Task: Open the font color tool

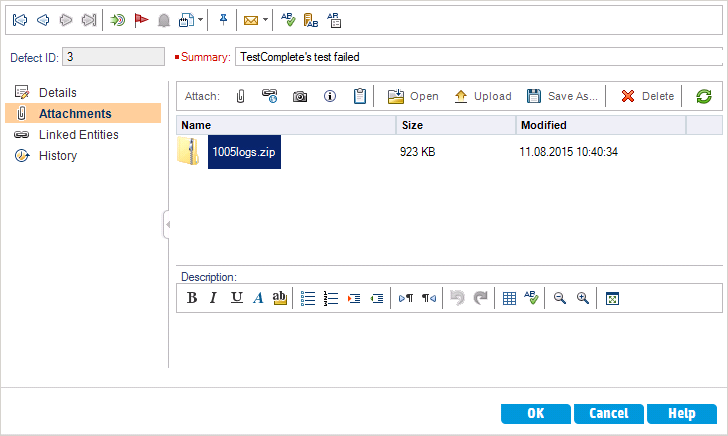Action: point(258,298)
